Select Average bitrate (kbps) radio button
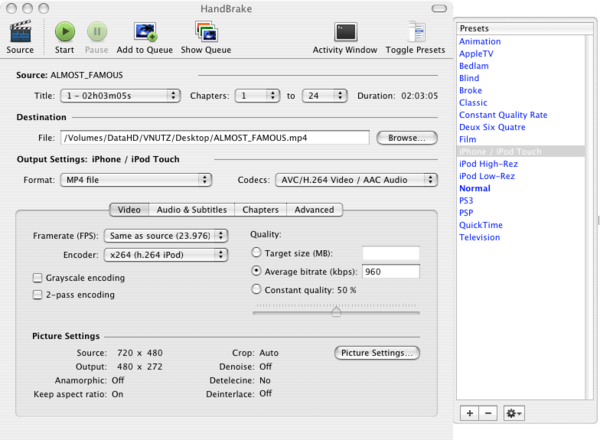Screen dimensions: 600x440 coord(256,271)
